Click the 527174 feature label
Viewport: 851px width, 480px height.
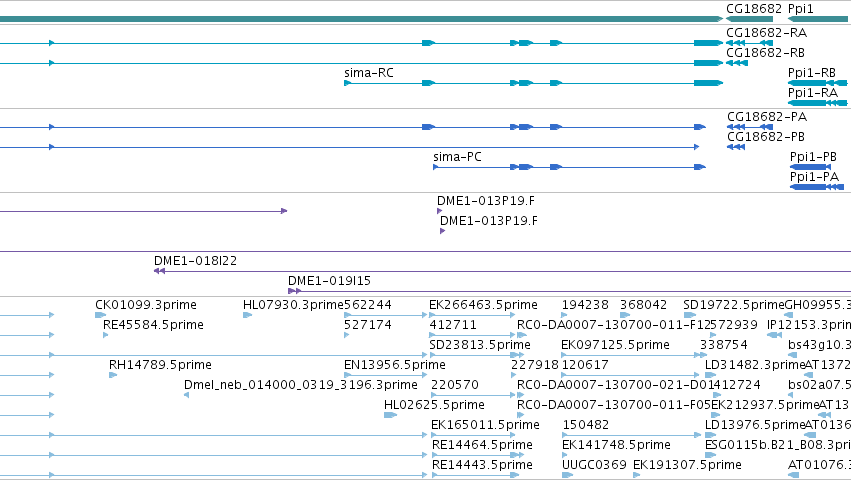point(367,325)
